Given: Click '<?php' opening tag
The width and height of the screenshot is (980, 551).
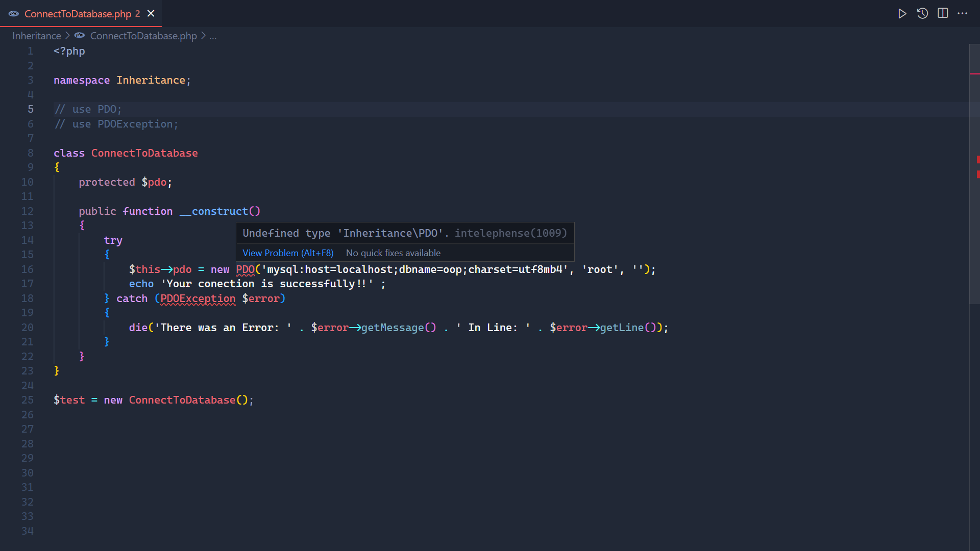Looking at the screenshot, I should (x=69, y=51).
